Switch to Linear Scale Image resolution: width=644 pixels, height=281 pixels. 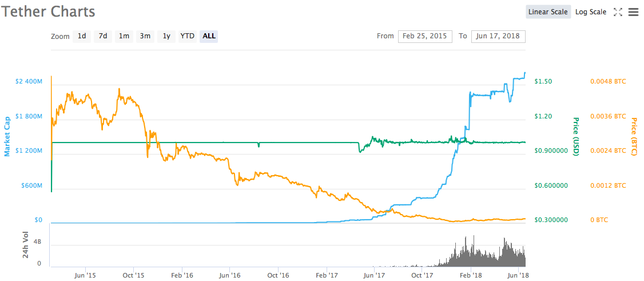point(548,12)
